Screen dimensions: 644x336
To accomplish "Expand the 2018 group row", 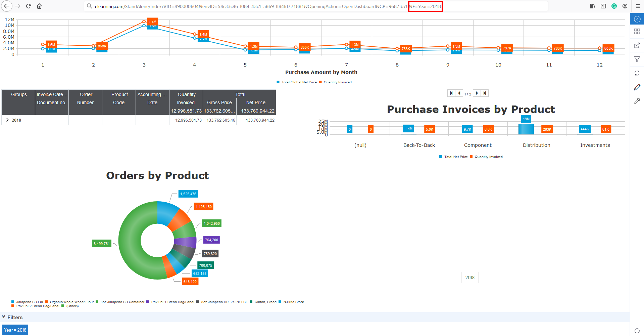I will coord(7,120).
